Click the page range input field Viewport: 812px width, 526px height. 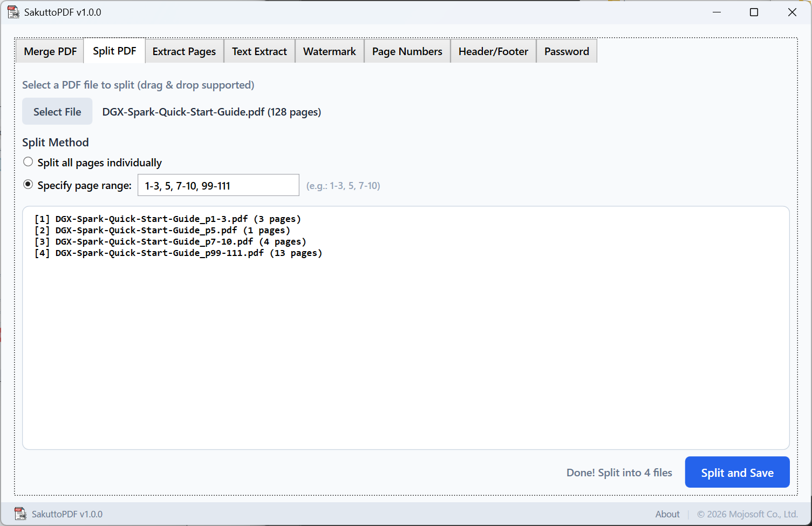pyautogui.click(x=218, y=185)
